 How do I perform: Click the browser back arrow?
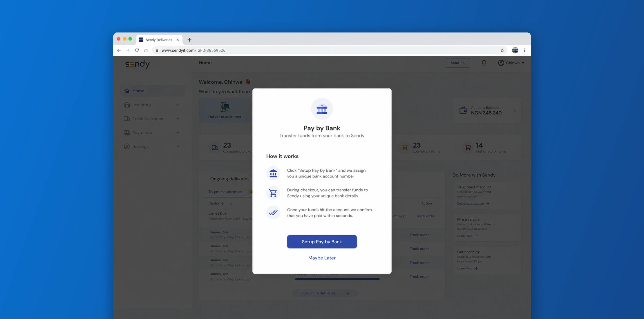(119, 50)
